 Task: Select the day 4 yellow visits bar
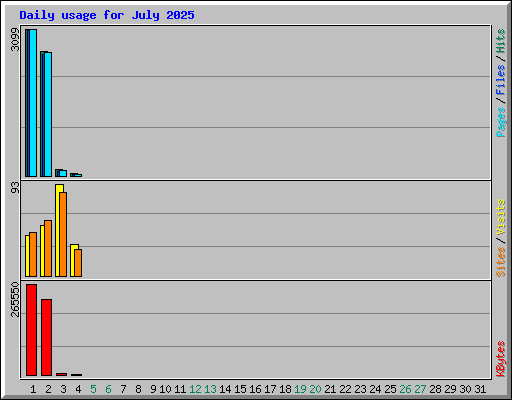coord(73,260)
